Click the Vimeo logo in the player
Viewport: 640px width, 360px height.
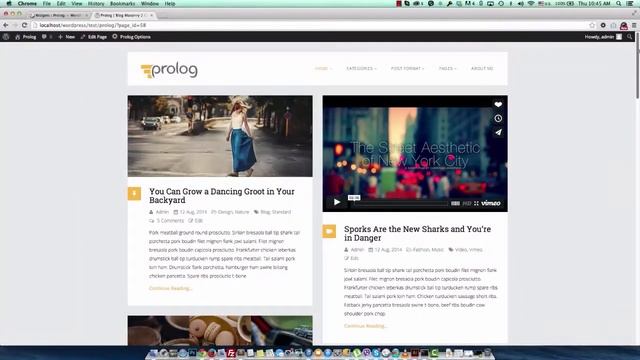click(491, 203)
